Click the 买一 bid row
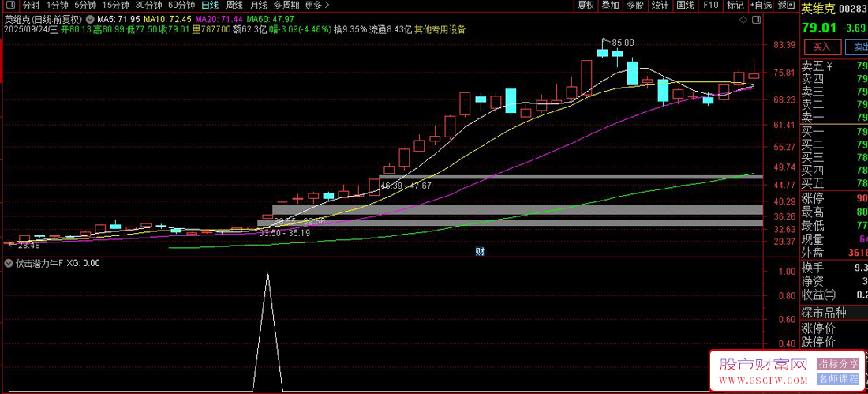The width and height of the screenshot is (868, 394). click(x=834, y=132)
